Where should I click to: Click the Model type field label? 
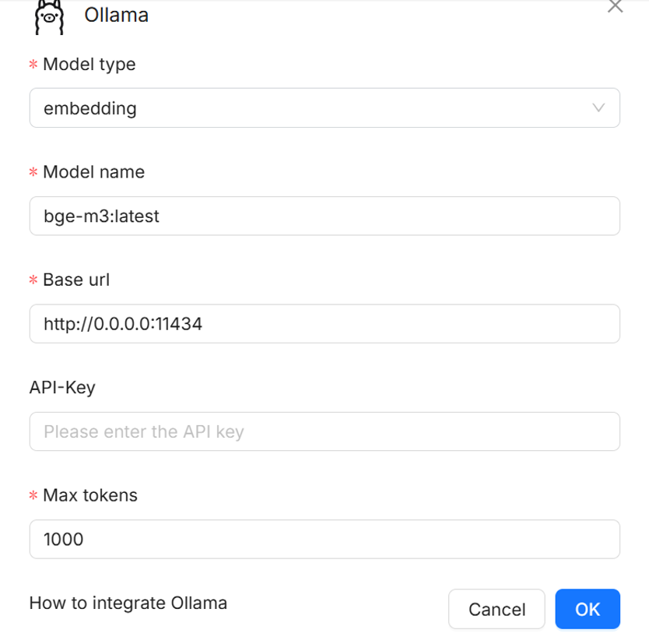(x=89, y=65)
